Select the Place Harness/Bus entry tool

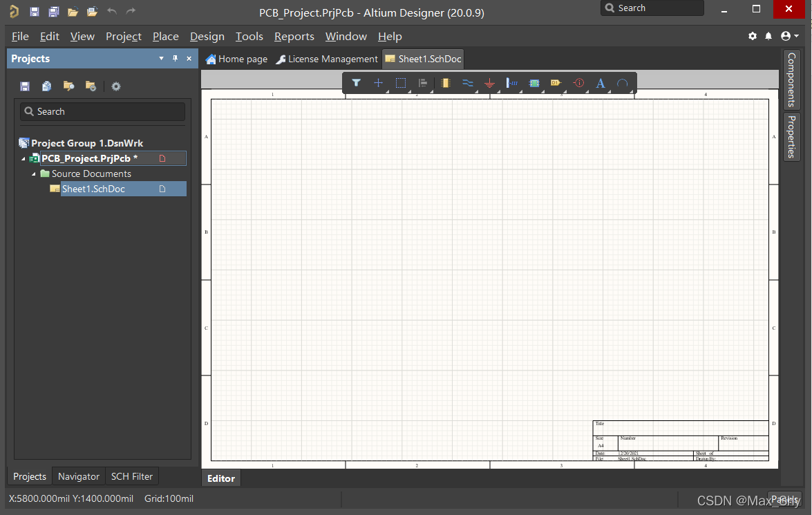coord(511,83)
